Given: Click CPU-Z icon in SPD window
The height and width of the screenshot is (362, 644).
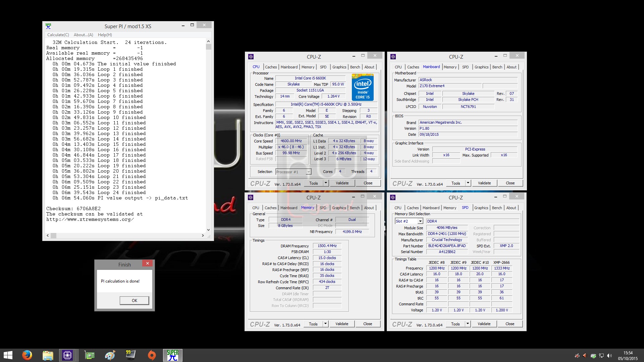Looking at the screenshot, I should click(393, 197).
